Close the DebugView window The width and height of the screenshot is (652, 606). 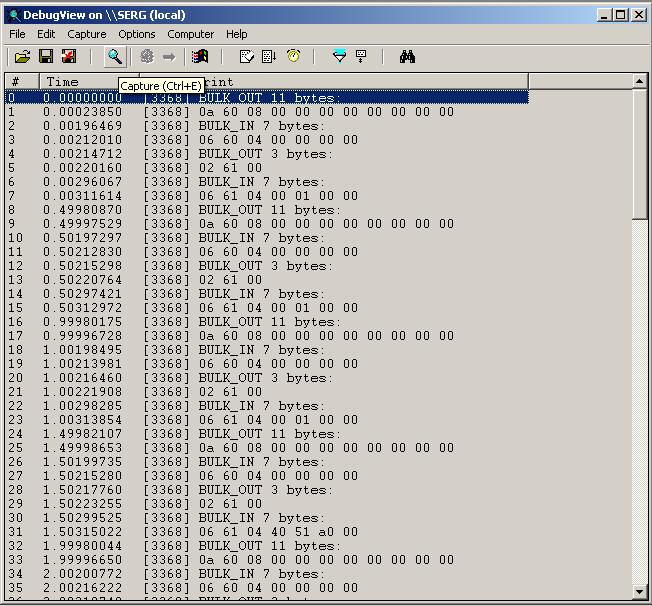tap(638, 15)
